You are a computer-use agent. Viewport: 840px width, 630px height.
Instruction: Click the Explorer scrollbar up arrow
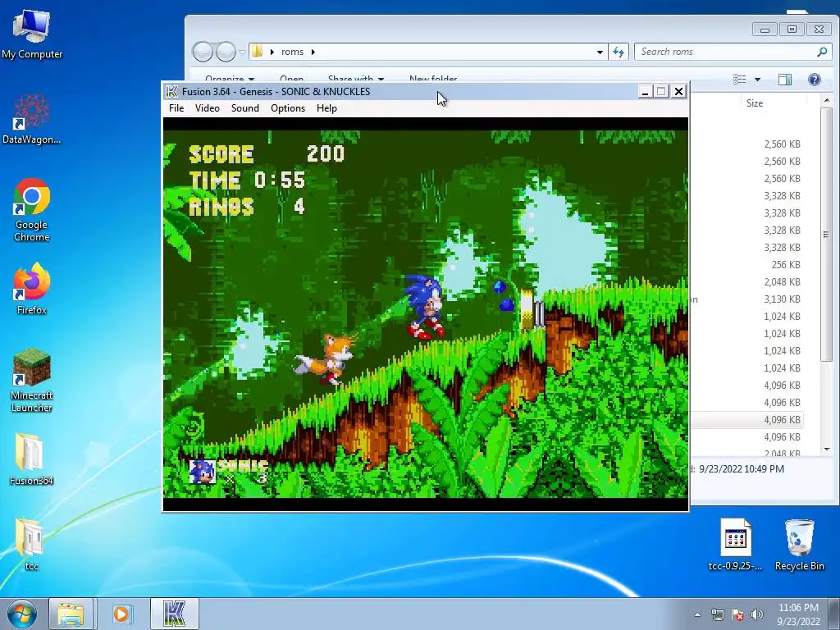827,100
